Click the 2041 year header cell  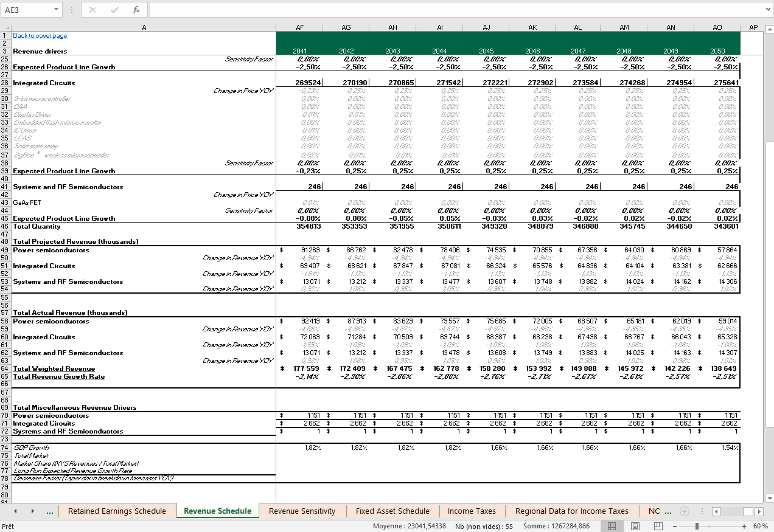pos(300,51)
